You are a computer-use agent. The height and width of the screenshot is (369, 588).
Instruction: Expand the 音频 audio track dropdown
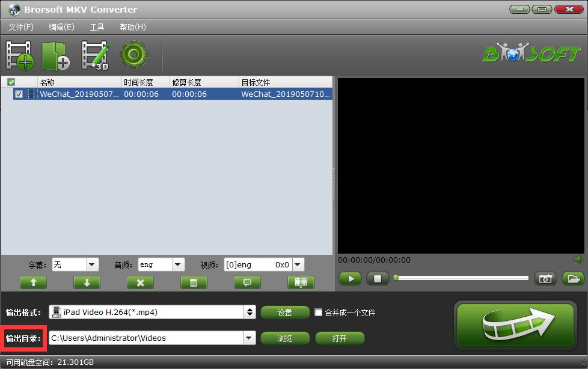tap(177, 264)
